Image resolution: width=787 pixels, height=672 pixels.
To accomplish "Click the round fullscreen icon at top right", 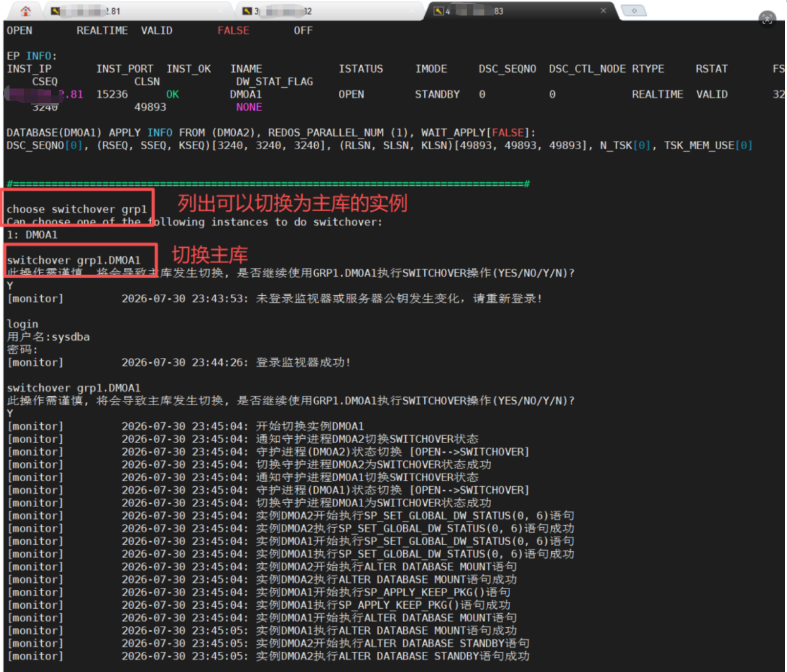I will [x=767, y=18].
